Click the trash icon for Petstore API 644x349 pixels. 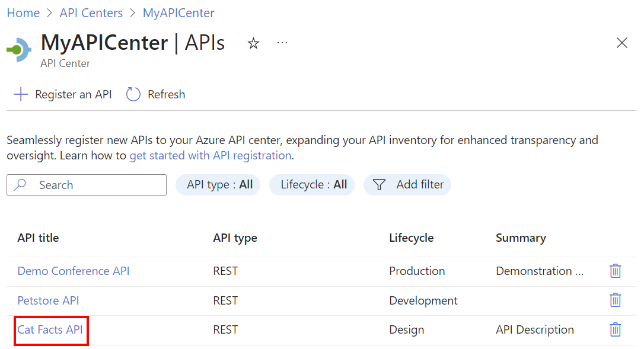pos(615,300)
